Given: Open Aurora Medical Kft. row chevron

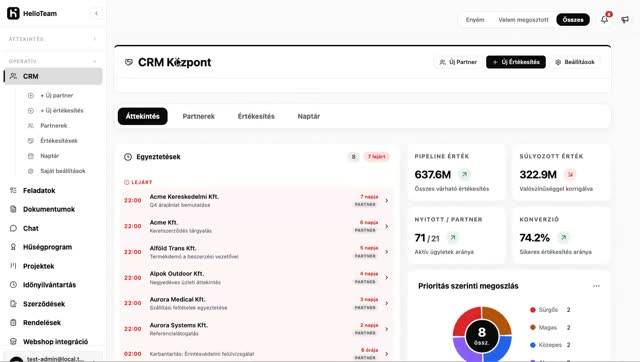Looking at the screenshot, I should click(x=387, y=303).
